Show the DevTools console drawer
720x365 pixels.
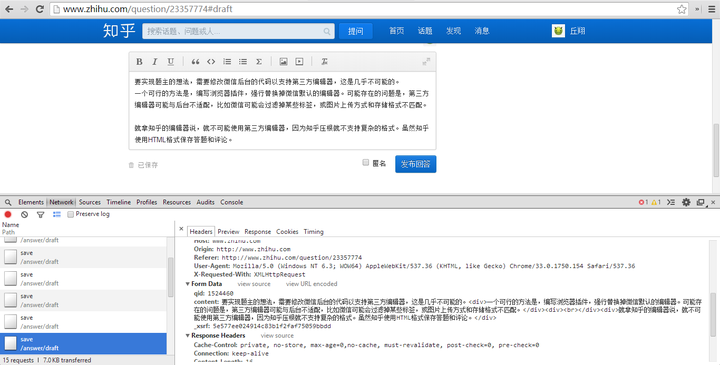point(671,202)
